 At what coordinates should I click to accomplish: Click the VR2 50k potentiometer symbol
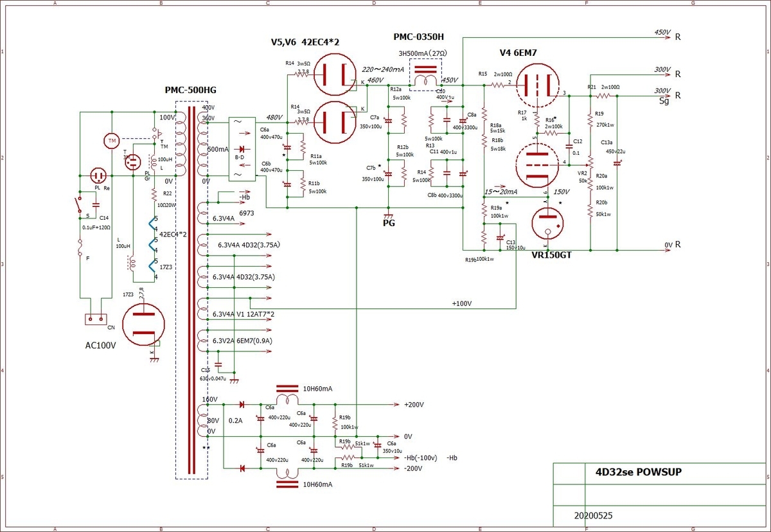coord(590,162)
